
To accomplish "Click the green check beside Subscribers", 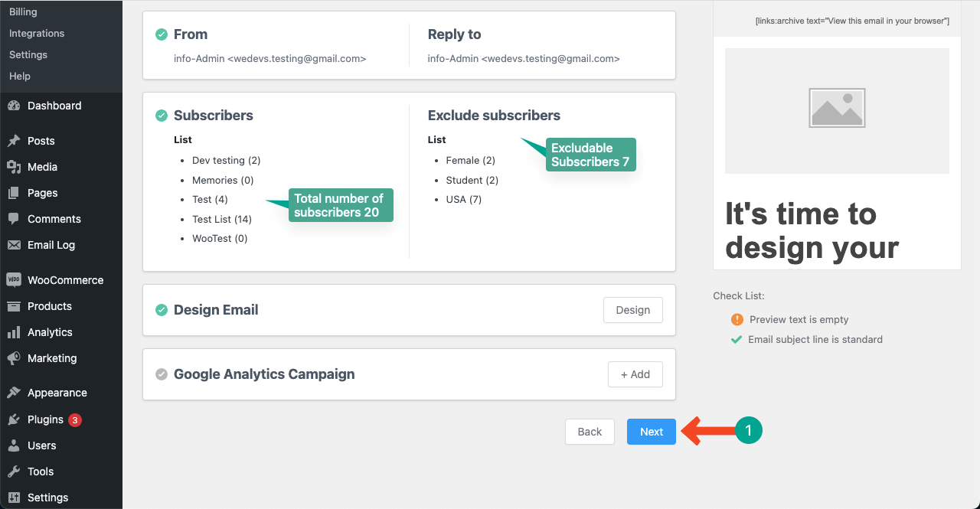I will (162, 116).
